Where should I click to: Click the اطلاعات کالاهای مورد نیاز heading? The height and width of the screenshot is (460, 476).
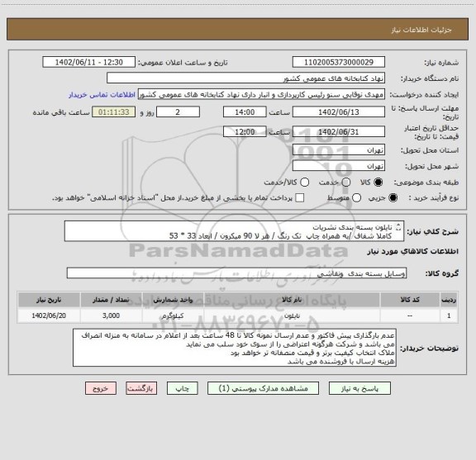413,252
